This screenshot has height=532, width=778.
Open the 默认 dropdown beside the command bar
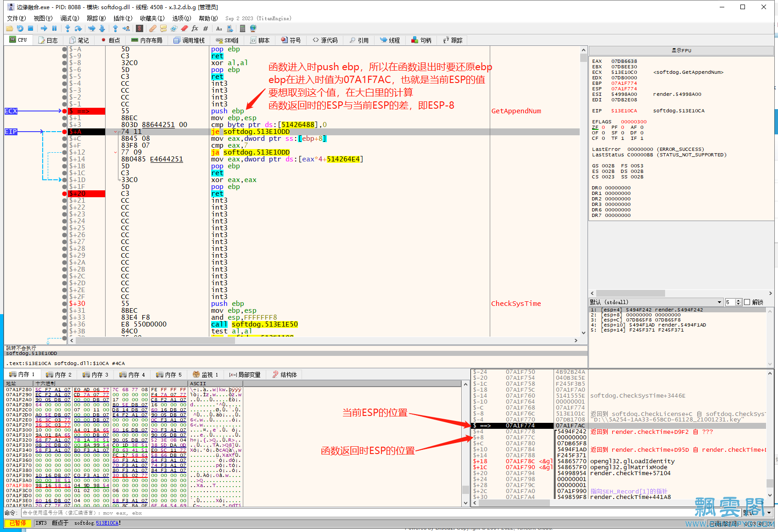click(757, 513)
